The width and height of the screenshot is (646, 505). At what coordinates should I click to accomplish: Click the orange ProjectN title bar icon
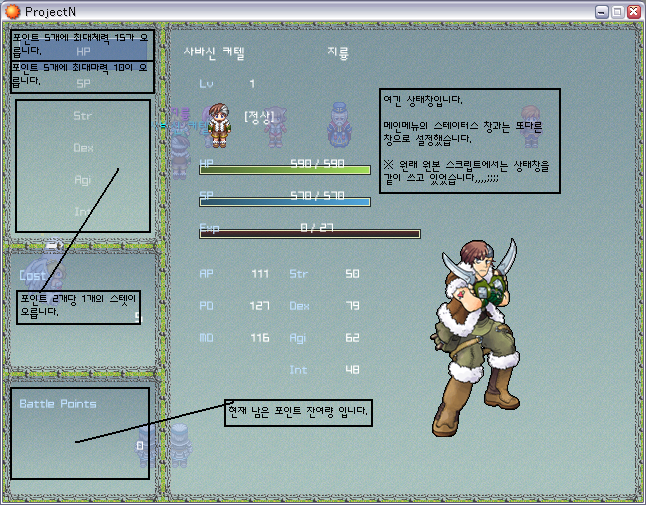coord(12,10)
